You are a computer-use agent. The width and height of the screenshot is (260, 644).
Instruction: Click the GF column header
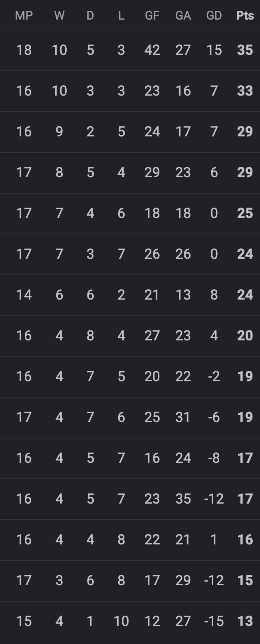click(x=152, y=16)
